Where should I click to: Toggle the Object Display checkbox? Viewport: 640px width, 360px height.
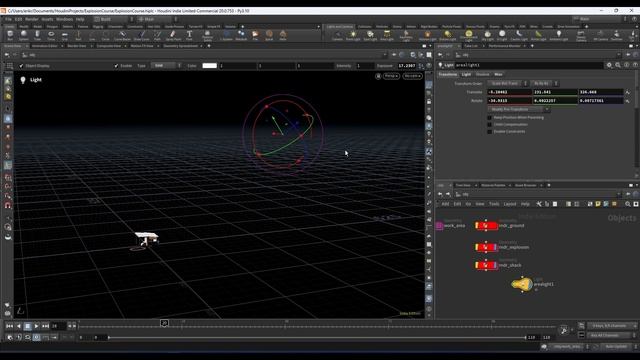click(x=21, y=66)
